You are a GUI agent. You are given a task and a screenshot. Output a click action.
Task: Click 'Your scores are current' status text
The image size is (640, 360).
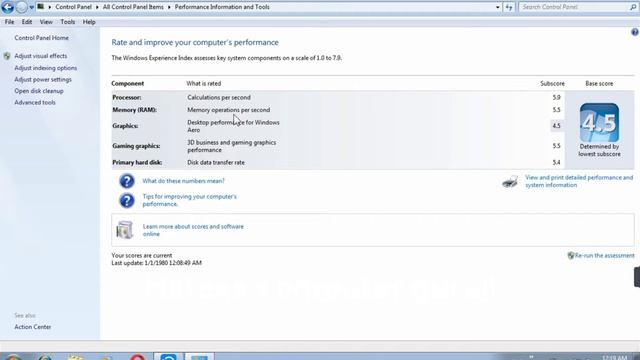[142, 256]
